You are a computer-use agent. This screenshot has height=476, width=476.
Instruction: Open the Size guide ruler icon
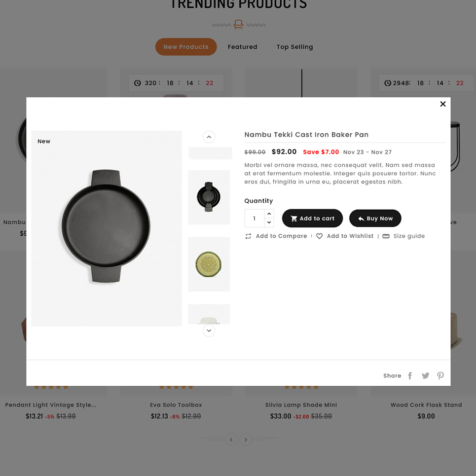386,236
